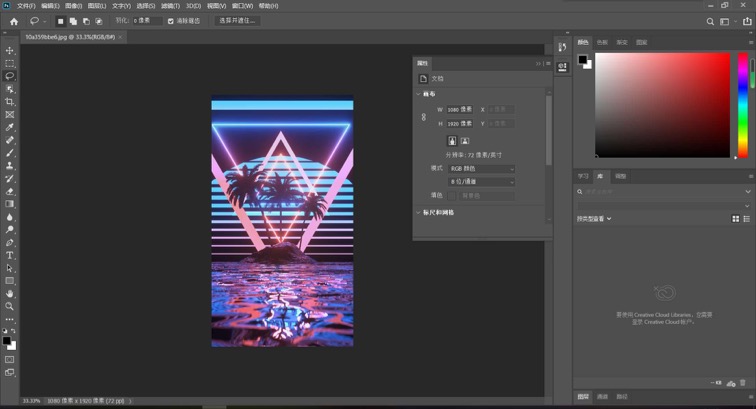Select the Hand tool
Image resolution: width=756 pixels, height=409 pixels.
click(9, 293)
